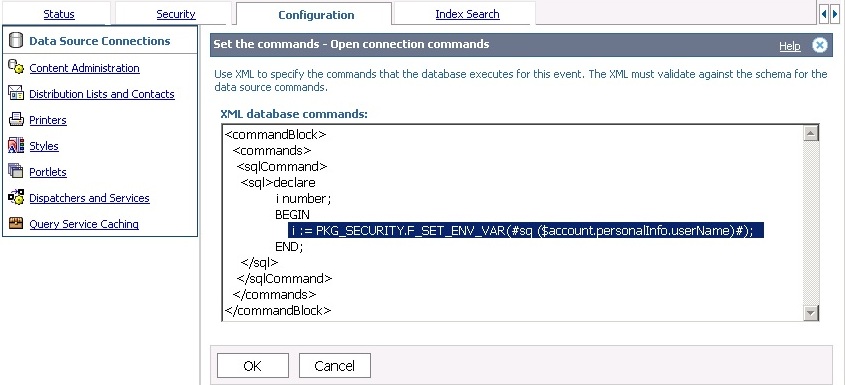The width and height of the screenshot is (845, 385).
Task: Close the open connection commands dialog
Action: point(819,45)
